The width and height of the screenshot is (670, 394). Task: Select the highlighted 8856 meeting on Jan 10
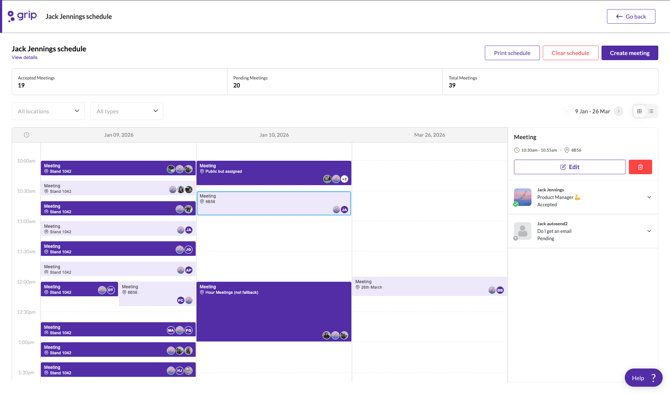[274, 203]
